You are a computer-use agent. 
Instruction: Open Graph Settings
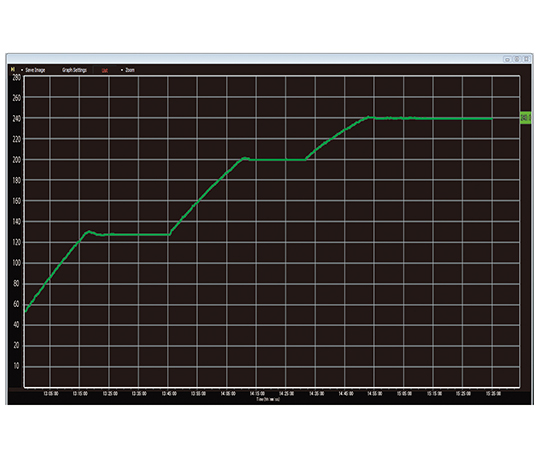click(x=74, y=70)
